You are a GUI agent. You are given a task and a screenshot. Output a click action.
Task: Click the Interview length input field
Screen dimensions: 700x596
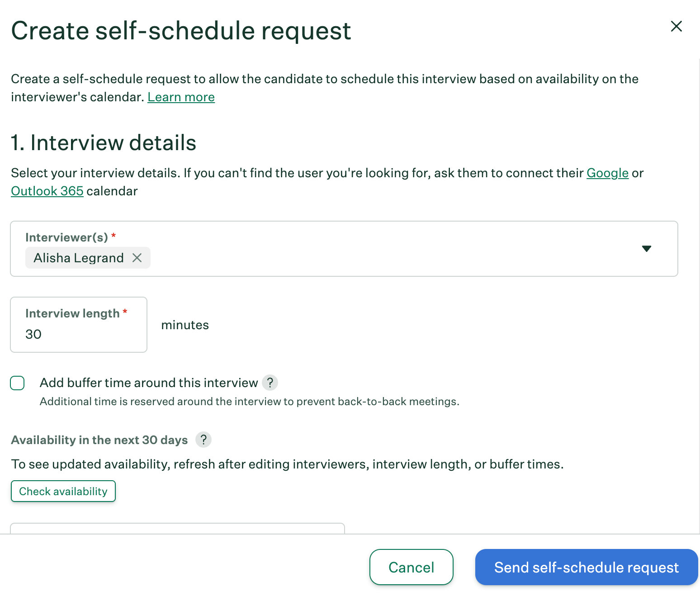(68, 334)
